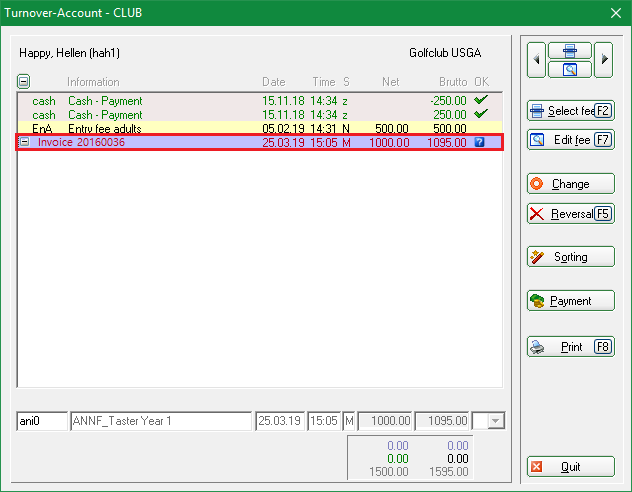Click the ANNF_Taster Year 1 text field

(161, 421)
